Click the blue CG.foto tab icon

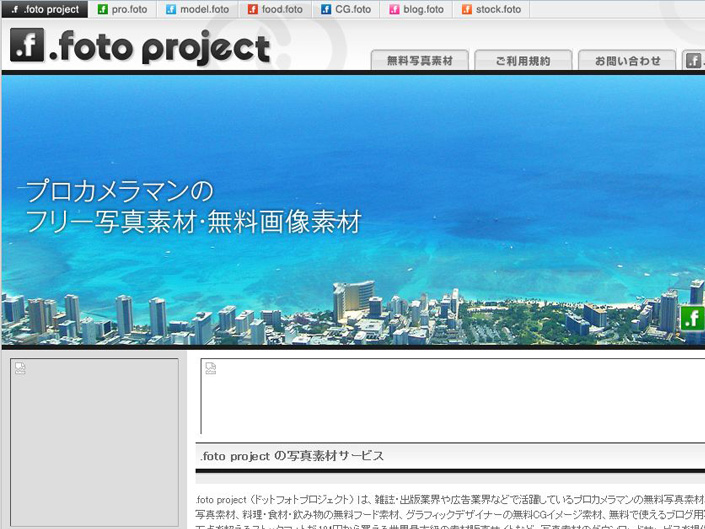[326, 9]
